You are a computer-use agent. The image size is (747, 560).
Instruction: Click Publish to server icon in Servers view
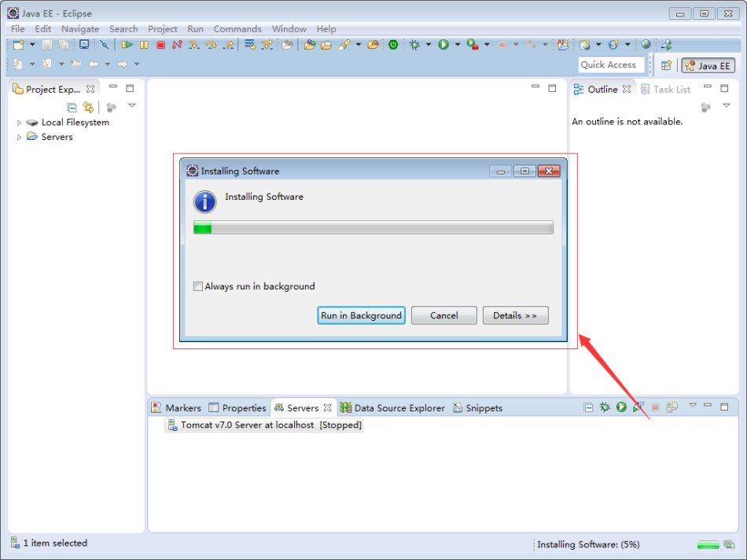tap(672, 407)
